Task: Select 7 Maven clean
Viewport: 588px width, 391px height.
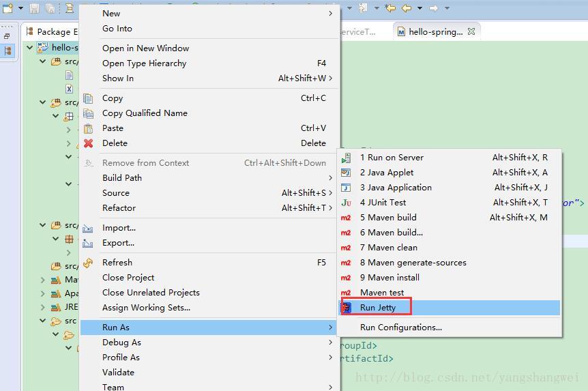Action: tap(450, 248)
